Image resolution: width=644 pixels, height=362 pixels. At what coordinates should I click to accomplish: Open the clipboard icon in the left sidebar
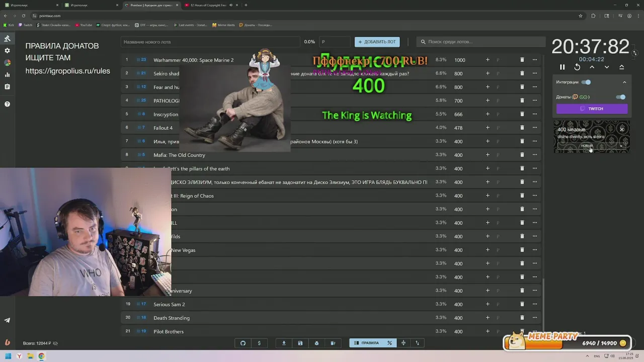(x=7, y=87)
